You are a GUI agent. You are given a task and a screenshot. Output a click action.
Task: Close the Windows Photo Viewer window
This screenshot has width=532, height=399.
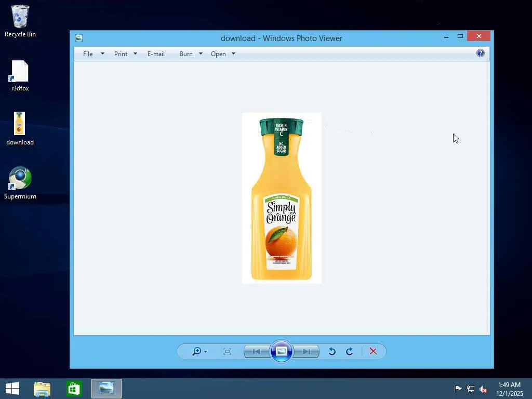[x=478, y=36]
